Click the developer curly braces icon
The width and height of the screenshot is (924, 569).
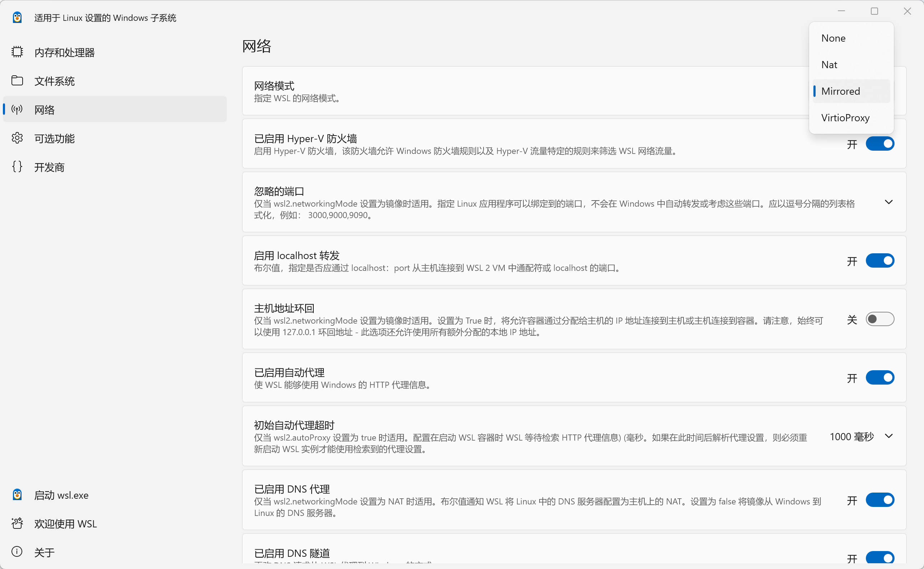17,167
